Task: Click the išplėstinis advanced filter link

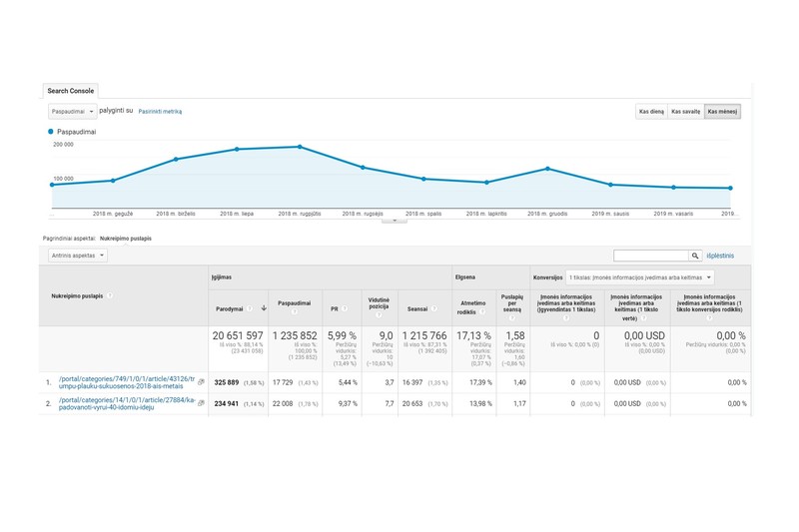Action: 720,256
